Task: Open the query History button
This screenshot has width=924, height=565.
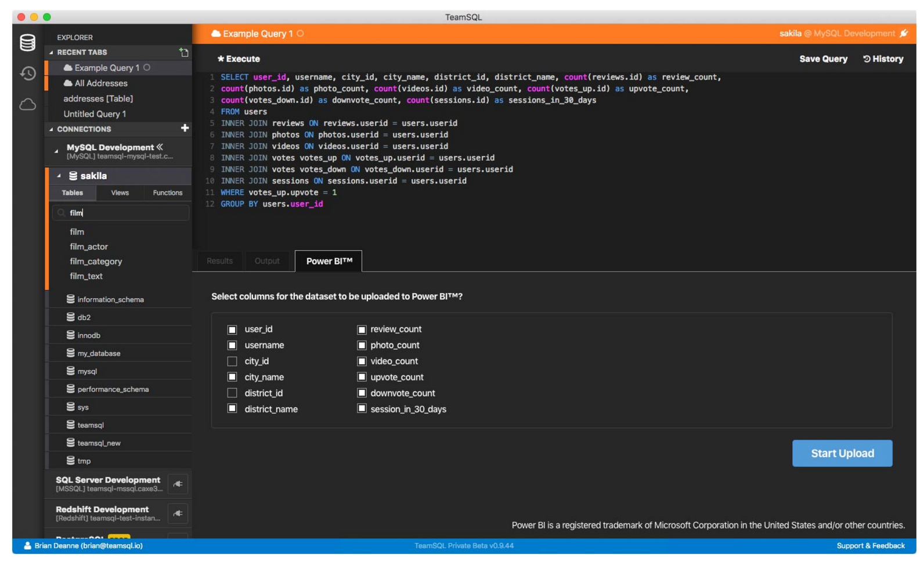Action: coord(883,59)
